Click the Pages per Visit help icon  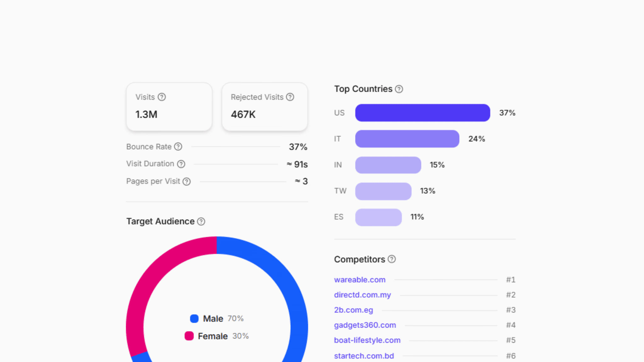click(187, 182)
